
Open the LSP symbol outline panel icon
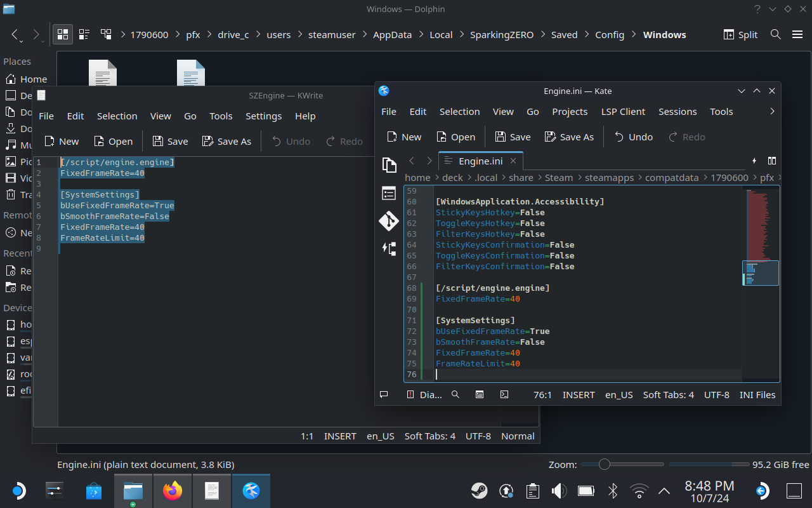389,248
